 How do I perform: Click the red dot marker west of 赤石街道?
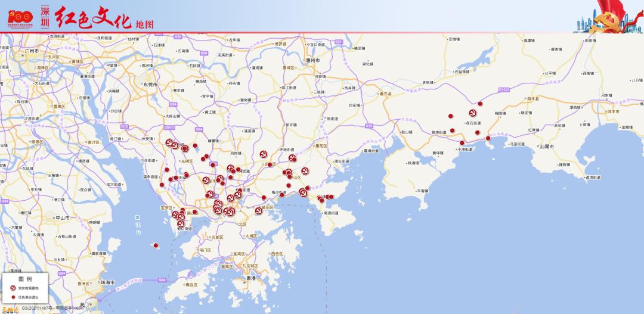(x=451, y=117)
